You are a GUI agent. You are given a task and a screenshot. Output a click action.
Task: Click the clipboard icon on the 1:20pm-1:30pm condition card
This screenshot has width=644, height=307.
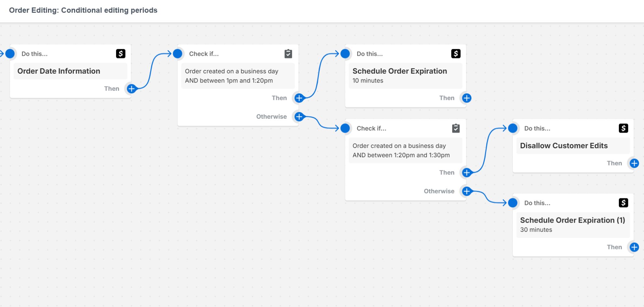(456, 128)
